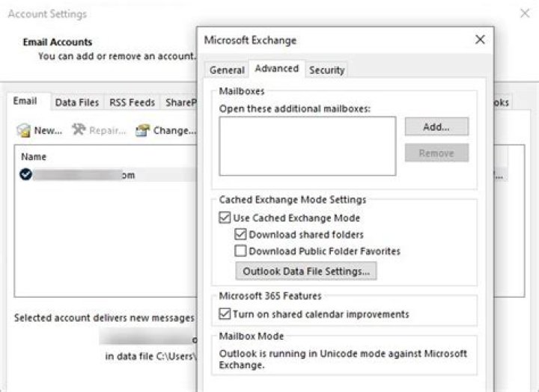Click the 'in data file C:\Users' text
Viewport: 539px width, 392px height.
(x=151, y=357)
